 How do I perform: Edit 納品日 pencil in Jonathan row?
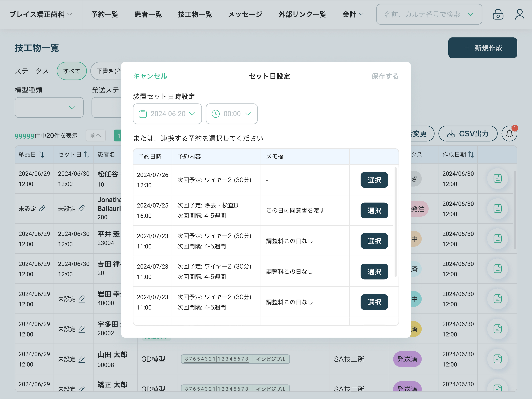[42, 209]
